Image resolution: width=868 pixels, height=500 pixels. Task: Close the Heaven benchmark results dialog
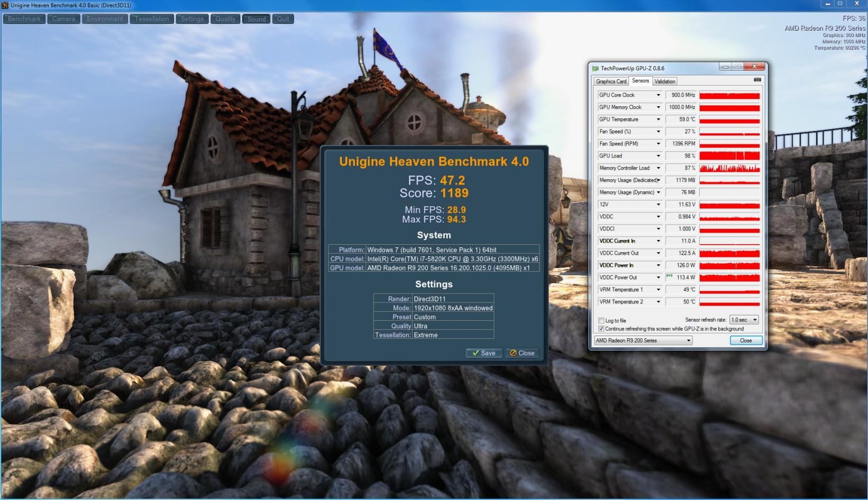coord(522,353)
